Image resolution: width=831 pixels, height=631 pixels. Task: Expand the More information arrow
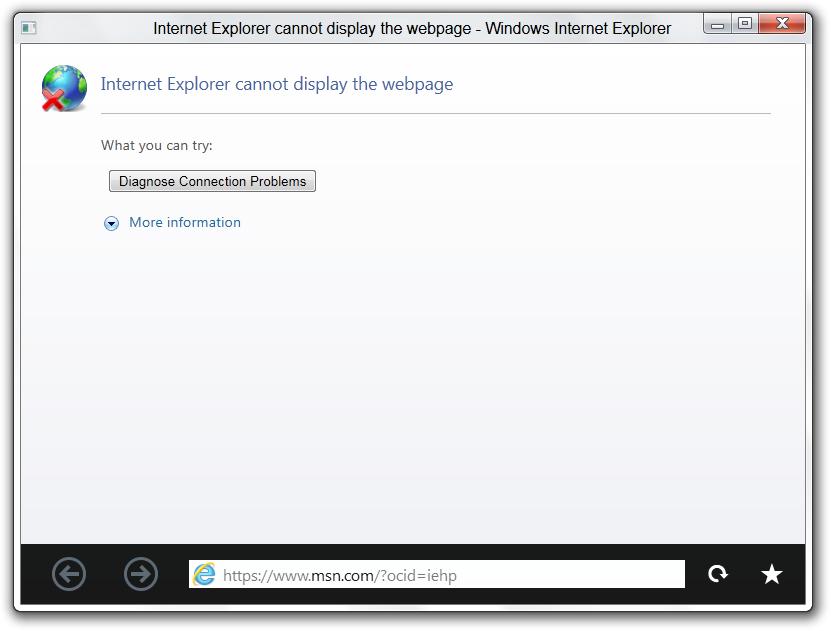point(111,224)
